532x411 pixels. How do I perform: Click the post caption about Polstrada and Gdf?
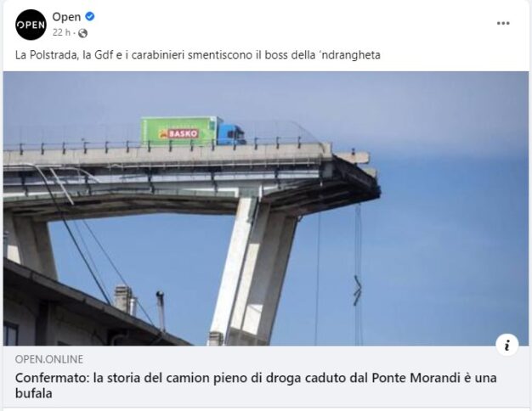tap(198, 55)
